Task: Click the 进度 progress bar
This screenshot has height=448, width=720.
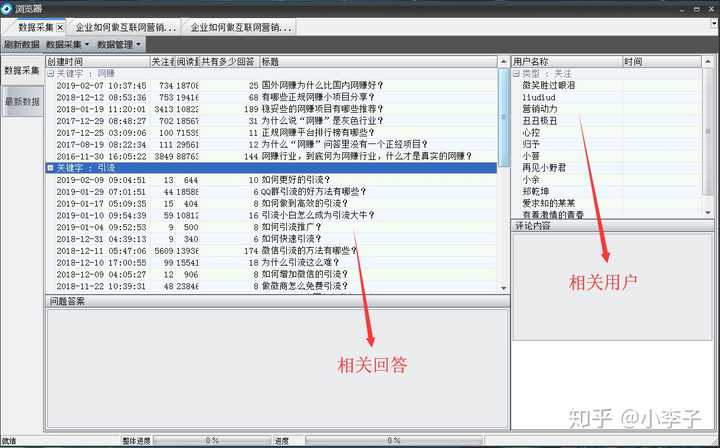Action: click(394, 440)
